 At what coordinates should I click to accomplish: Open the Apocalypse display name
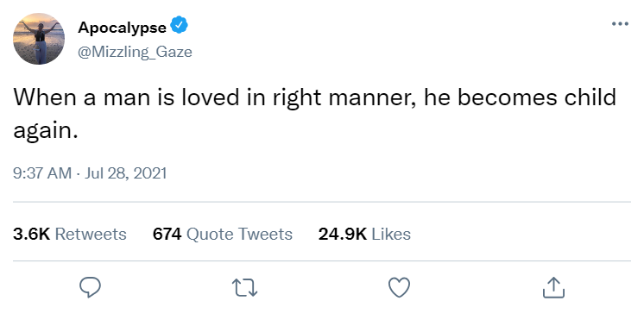(122, 28)
